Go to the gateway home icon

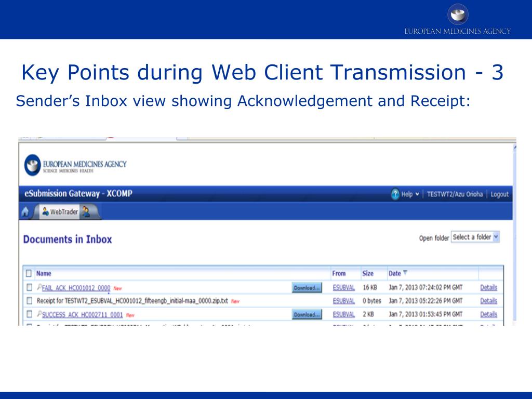(25, 212)
